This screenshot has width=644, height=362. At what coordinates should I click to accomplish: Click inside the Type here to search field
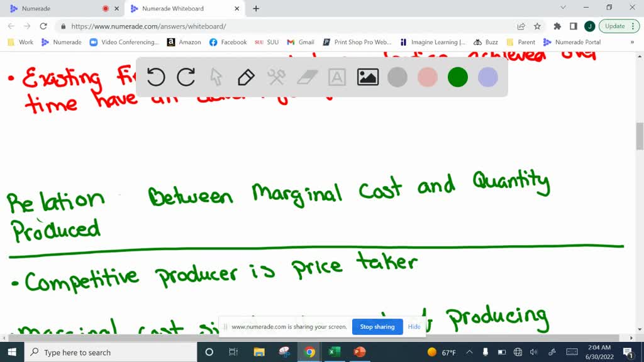pyautogui.click(x=94, y=352)
